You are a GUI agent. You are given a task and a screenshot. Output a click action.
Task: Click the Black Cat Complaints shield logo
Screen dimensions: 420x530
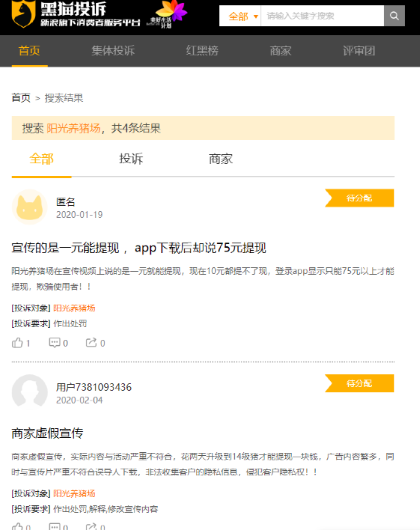point(23,13)
